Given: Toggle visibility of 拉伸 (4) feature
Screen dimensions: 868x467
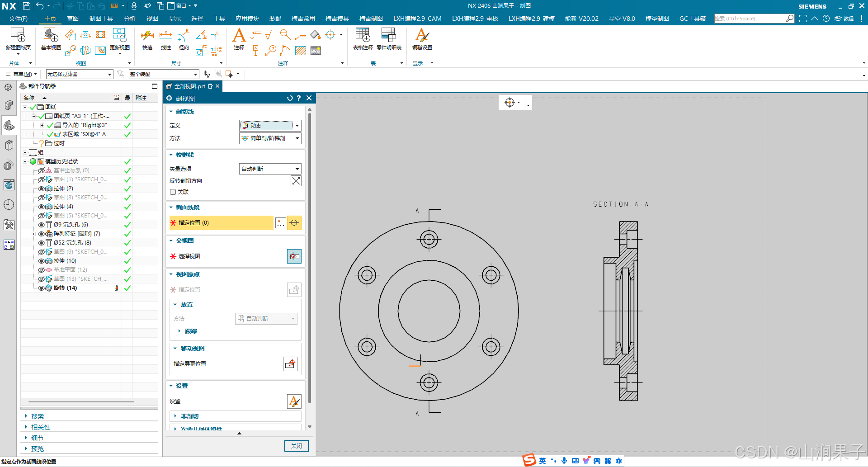Looking at the screenshot, I should (x=41, y=207).
